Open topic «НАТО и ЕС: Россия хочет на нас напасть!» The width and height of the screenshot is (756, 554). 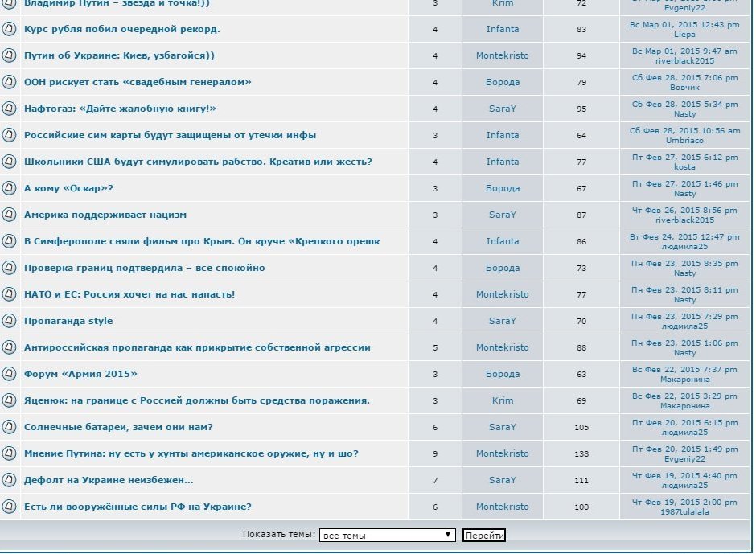click(129, 294)
